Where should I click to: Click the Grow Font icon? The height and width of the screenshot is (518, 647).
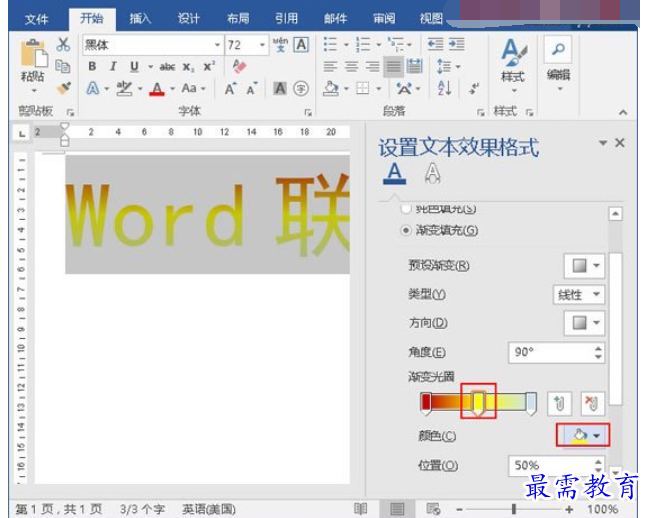(x=230, y=88)
